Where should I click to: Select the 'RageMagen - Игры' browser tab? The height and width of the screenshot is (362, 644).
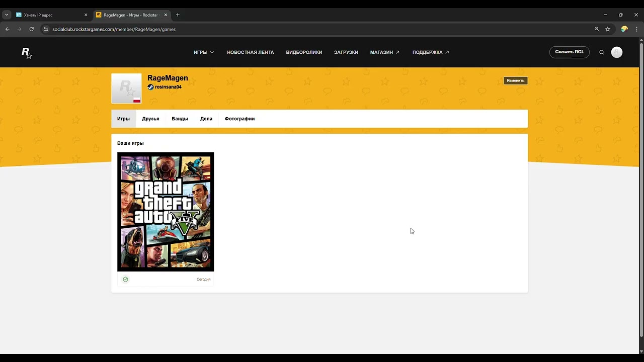pyautogui.click(x=132, y=15)
